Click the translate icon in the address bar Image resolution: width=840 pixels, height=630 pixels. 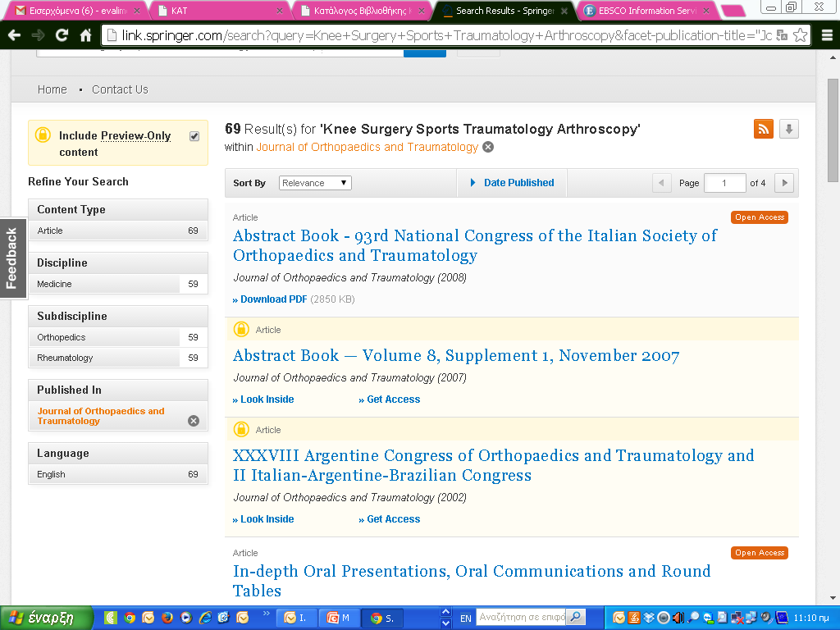coord(782,35)
